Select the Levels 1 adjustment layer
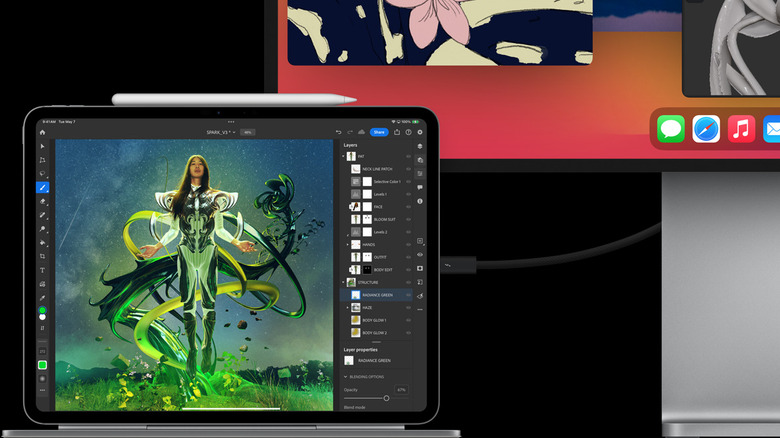The image size is (780, 438). [377, 194]
